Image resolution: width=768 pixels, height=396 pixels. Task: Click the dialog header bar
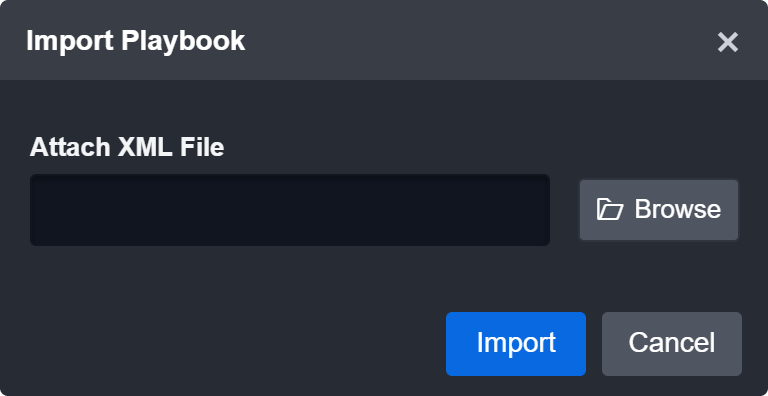click(x=384, y=40)
